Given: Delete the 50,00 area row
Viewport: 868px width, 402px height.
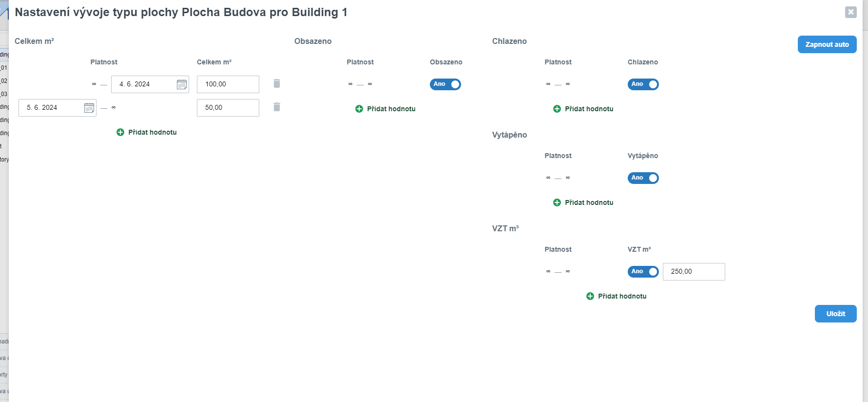Looking at the screenshot, I should point(277,107).
